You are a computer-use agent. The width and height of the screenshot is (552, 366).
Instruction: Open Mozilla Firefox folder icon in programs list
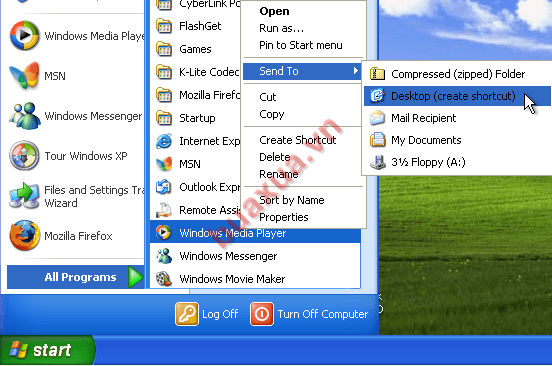[x=164, y=95]
